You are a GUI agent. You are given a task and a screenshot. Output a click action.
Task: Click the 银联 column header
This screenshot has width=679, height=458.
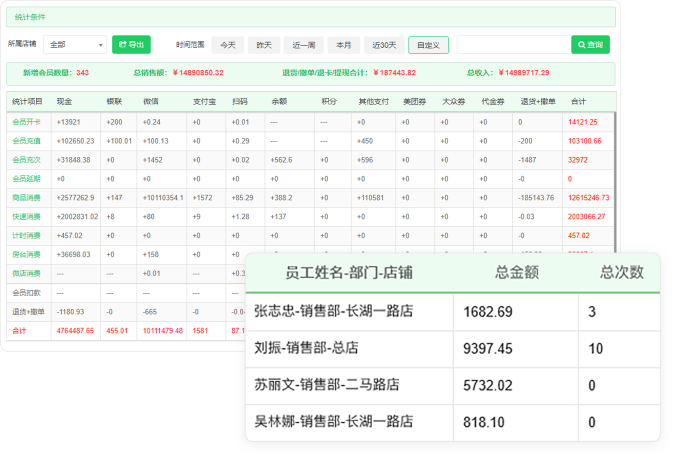[114, 102]
